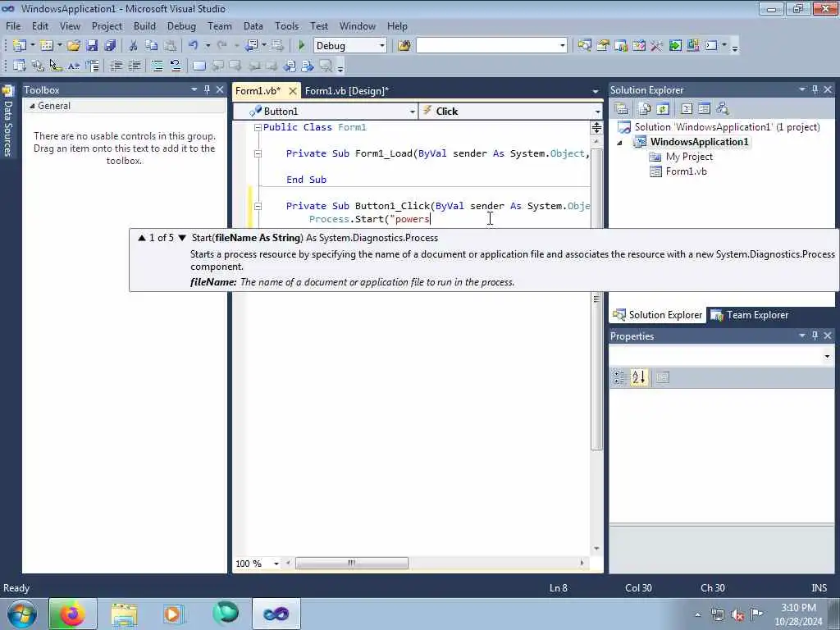Select the Solution Explorer bottom tab

pyautogui.click(x=657, y=315)
